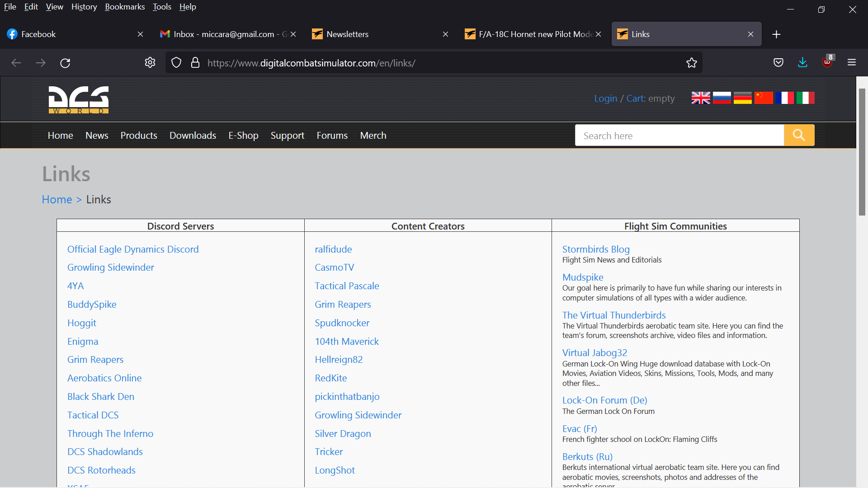Click the page vertical scrollbar thumb
The image size is (868, 488).
[x=862, y=151]
